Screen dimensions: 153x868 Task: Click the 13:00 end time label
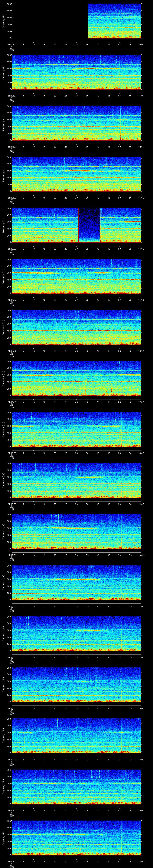[x=141, y=198]
